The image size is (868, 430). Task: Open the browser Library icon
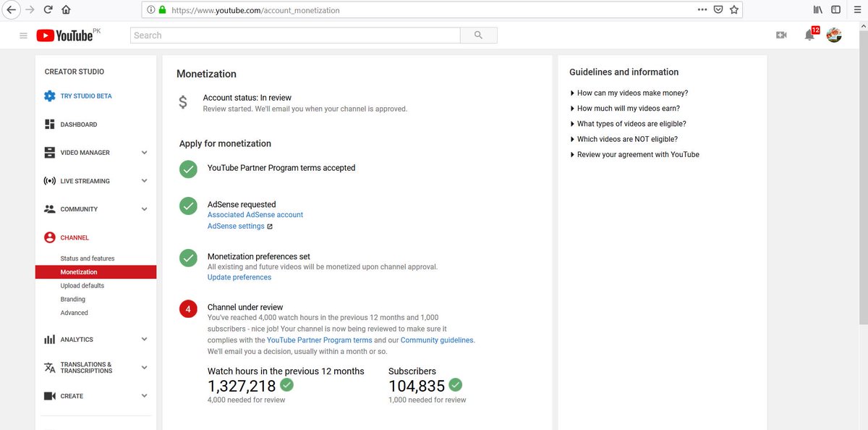click(818, 10)
